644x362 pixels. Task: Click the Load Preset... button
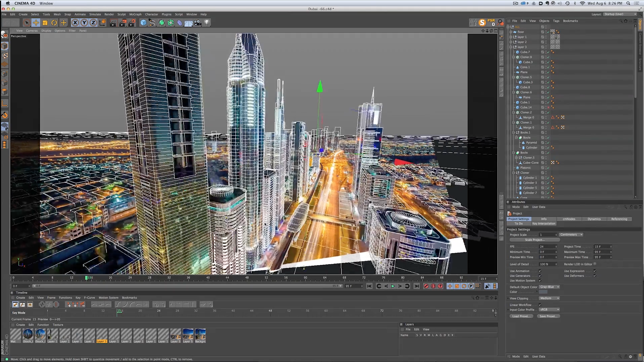tap(521, 316)
